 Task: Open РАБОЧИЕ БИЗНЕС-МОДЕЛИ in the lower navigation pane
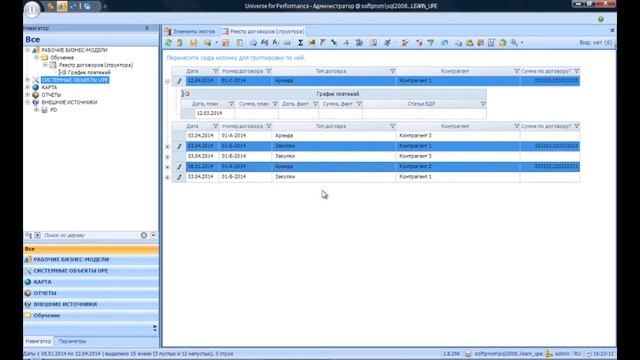point(91,260)
